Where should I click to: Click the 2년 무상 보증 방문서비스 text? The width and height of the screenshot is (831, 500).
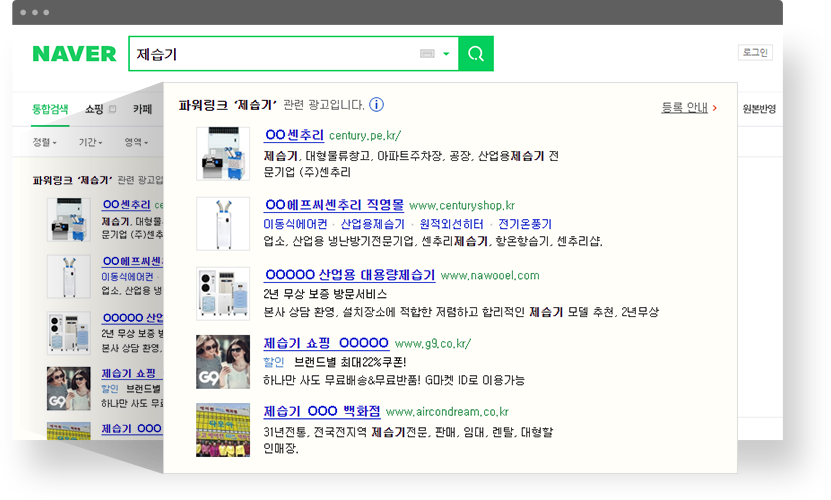[x=325, y=294]
